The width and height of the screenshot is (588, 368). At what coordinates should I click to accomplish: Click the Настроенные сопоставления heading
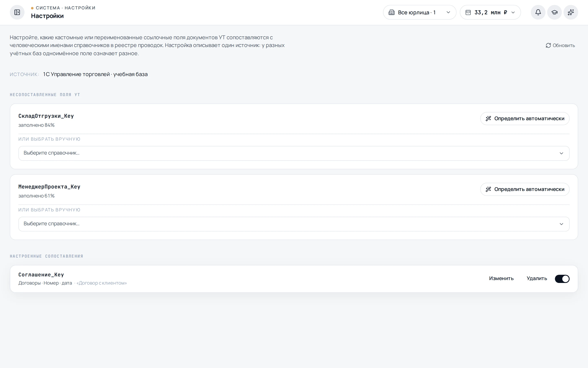point(46,256)
